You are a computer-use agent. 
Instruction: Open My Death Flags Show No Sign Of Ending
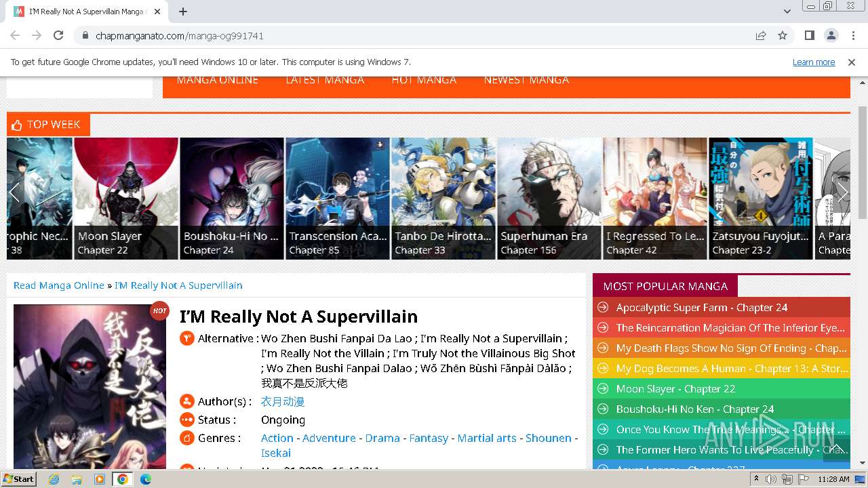(x=731, y=348)
